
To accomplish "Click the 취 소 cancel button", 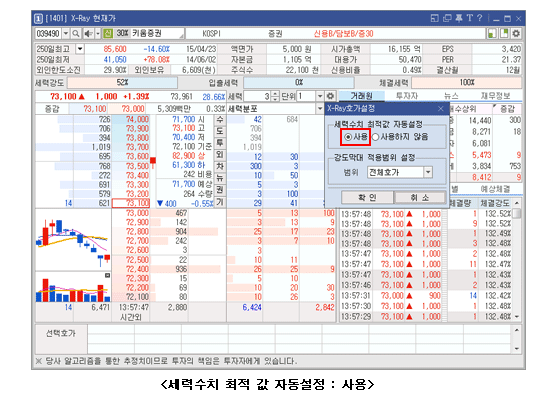I will [x=420, y=197].
